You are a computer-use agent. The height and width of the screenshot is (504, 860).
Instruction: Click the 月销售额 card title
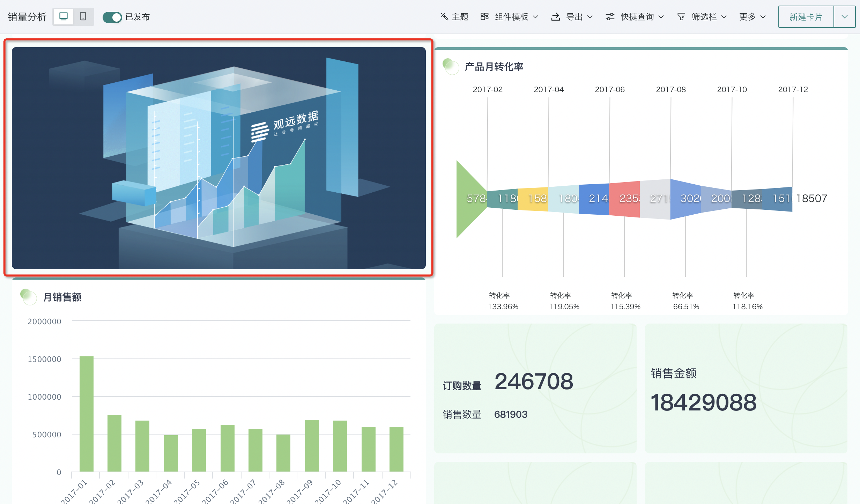62,297
